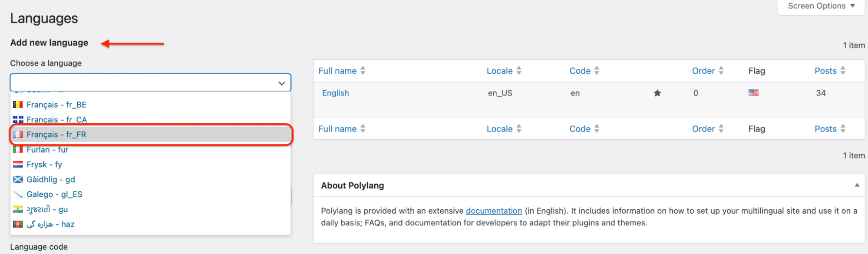Click the French flag icon for fr_FR
The height and width of the screenshot is (254, 868).
[18, 134]
